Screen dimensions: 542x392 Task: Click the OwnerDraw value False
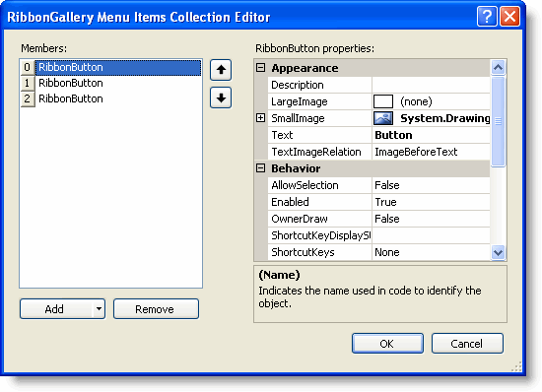point(431,219)
